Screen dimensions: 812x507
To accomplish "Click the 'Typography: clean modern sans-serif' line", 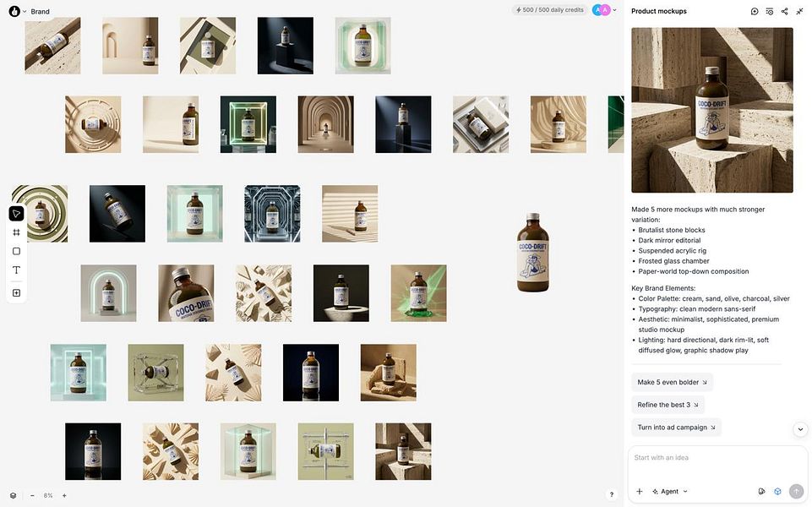I will [696, 308].
